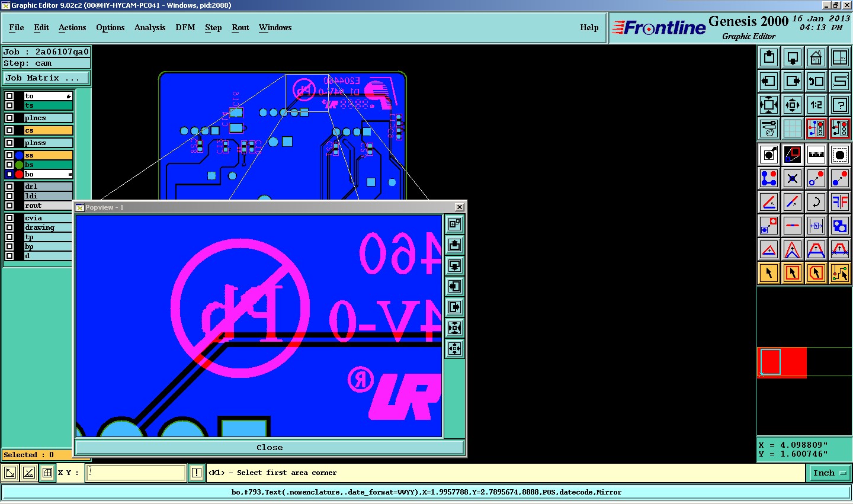This screenshot has height=504, width=853.
Task: Click Close button in Popview window
Action: pos(270,447)
